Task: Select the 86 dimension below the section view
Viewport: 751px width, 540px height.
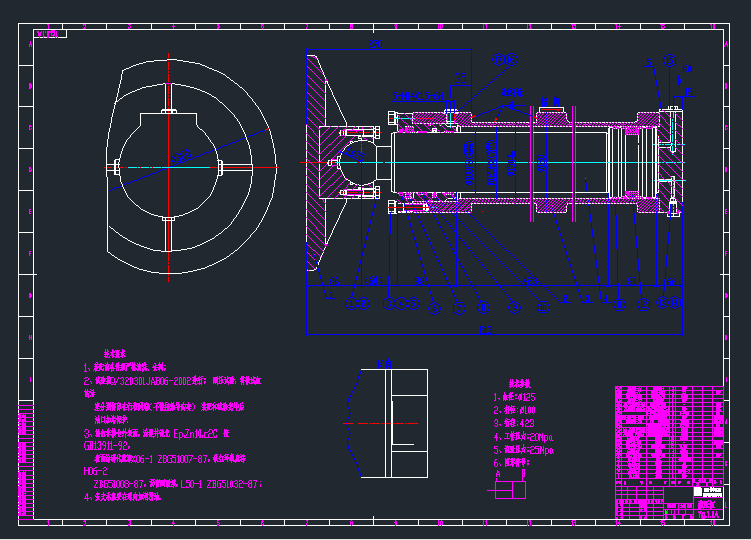Action: [334, 281]
